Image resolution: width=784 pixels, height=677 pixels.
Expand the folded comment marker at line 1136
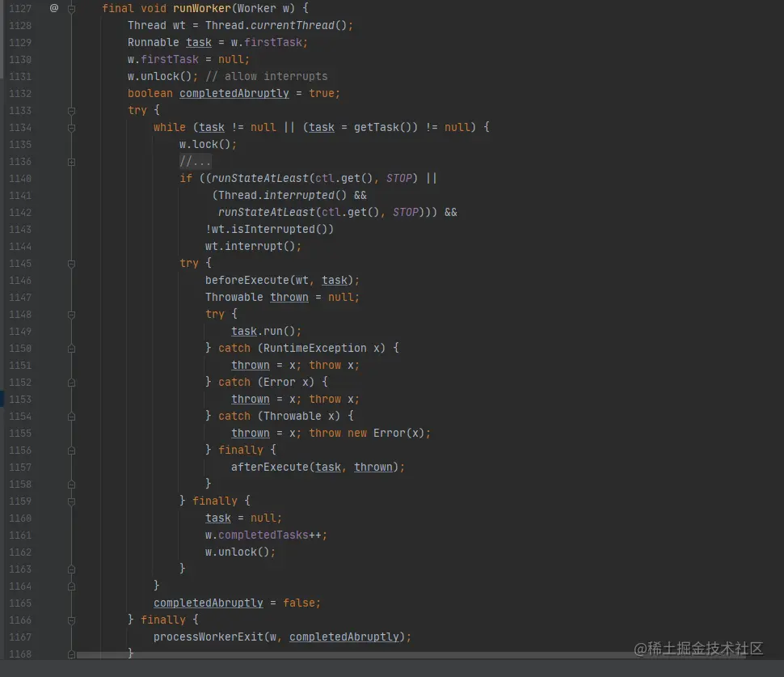[71, 162]
